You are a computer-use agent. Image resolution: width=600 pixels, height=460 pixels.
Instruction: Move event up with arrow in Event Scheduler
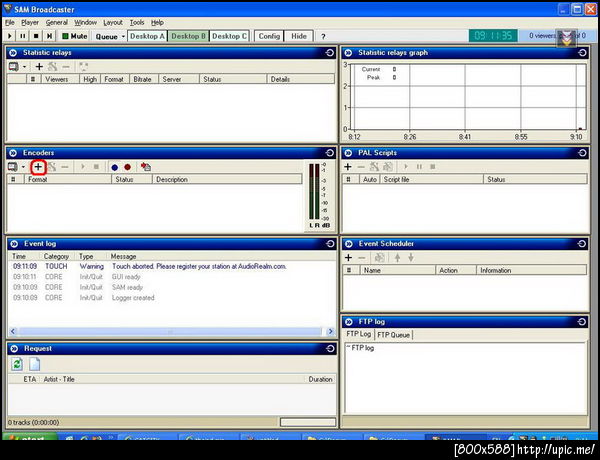tap(398, 258)
